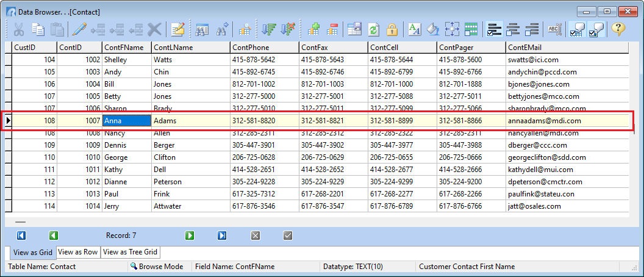Click the Paste clipboard icon
Image resolution: width=644 pixels, height=277 pixels.
pyautogui.click(x=57, y=29)
